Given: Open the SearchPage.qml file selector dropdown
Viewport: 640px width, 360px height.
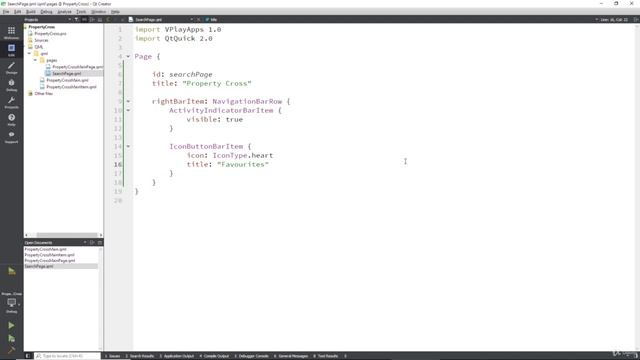Looking at the screenshot, I should click(191, 19).
